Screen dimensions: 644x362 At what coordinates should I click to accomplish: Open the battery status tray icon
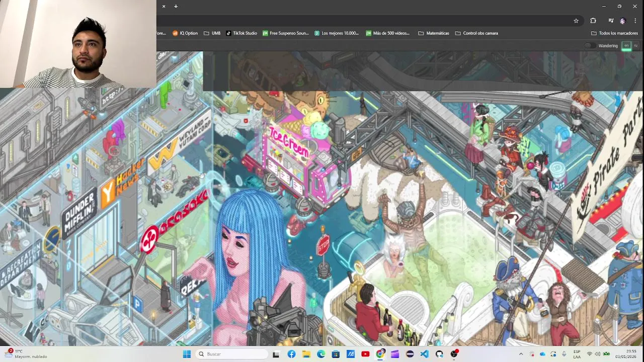point(607,354)
